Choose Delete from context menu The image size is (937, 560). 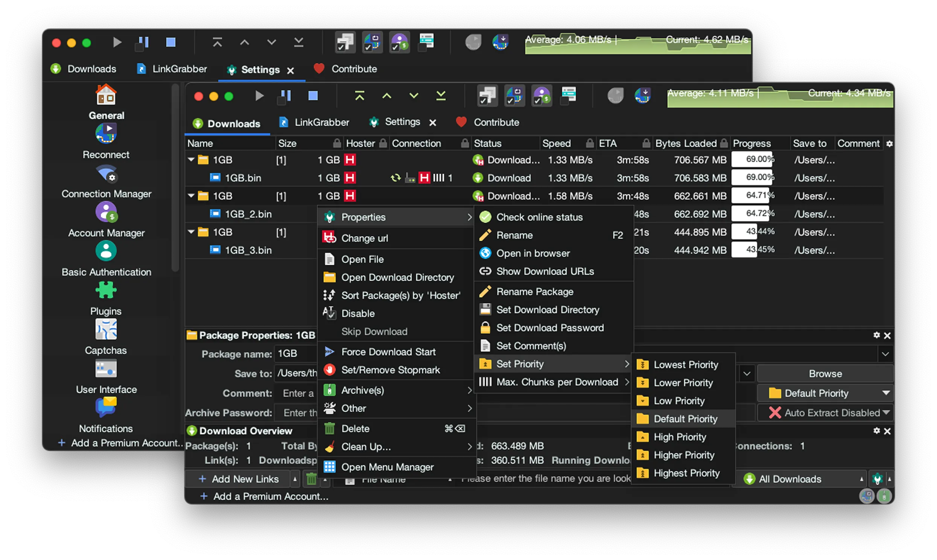pos(396,429)
